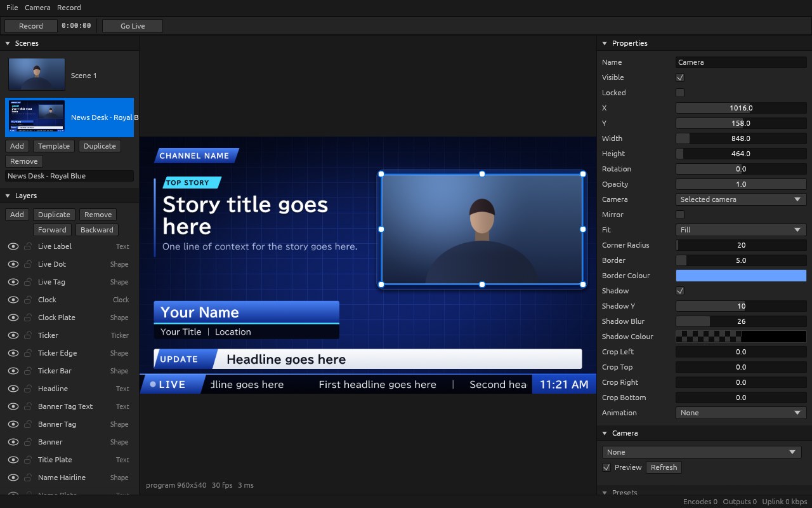Collapse the Scenes panel
This screenshot has height=508, width=812.
tap(8, 43)
